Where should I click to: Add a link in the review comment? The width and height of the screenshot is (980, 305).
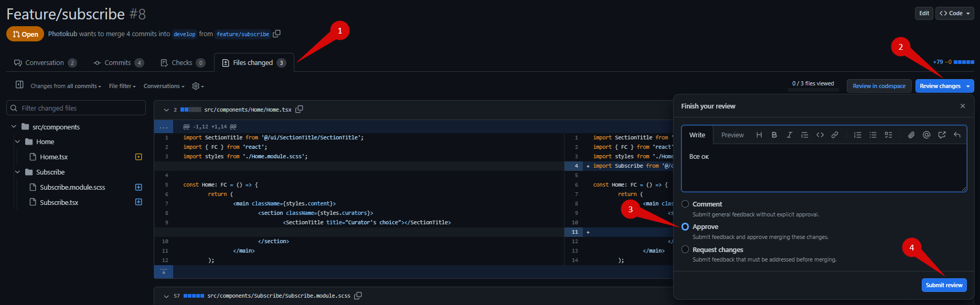(x=835, y=135)
